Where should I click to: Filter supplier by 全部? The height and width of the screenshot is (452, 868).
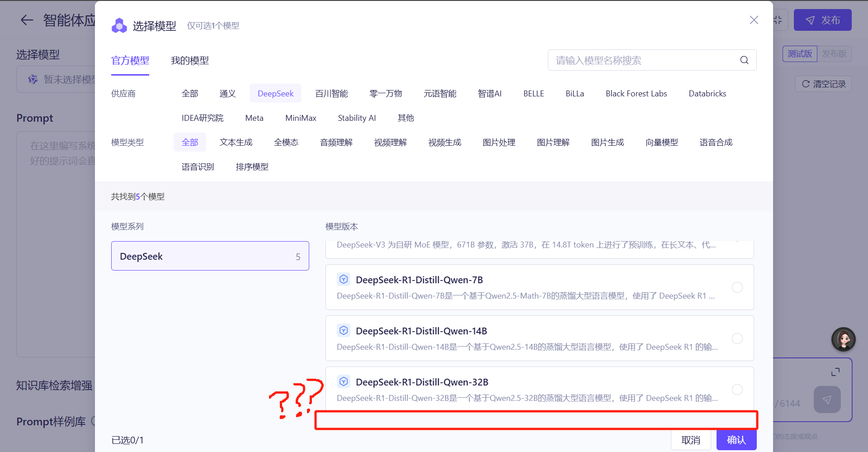coord(190,94)
